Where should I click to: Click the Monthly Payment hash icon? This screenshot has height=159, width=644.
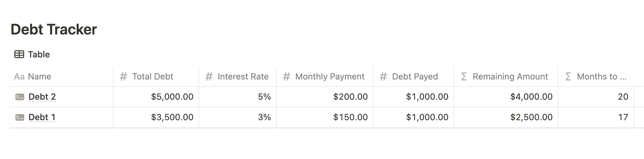(286, 77)
